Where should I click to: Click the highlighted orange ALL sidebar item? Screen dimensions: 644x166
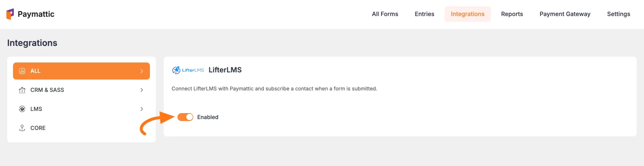point(81,71)
